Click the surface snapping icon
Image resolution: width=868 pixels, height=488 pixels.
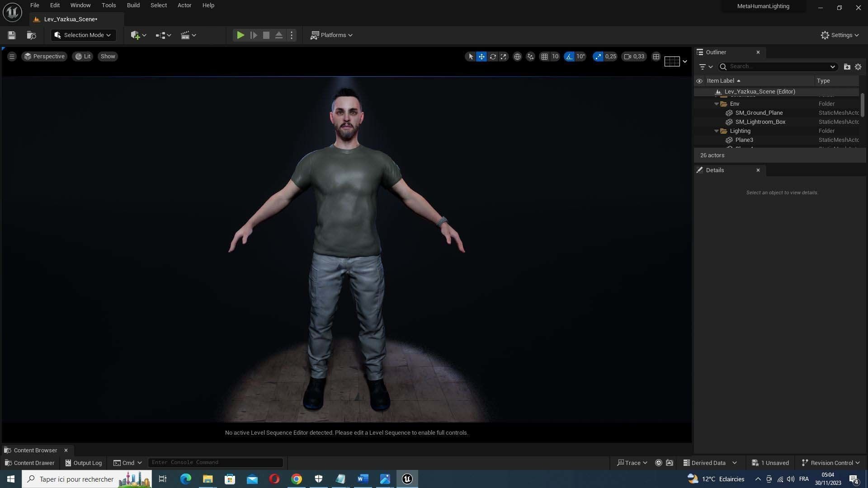pos(530,56)
